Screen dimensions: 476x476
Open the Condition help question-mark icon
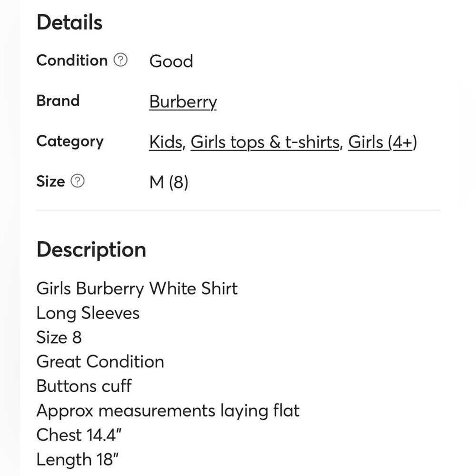120,60
